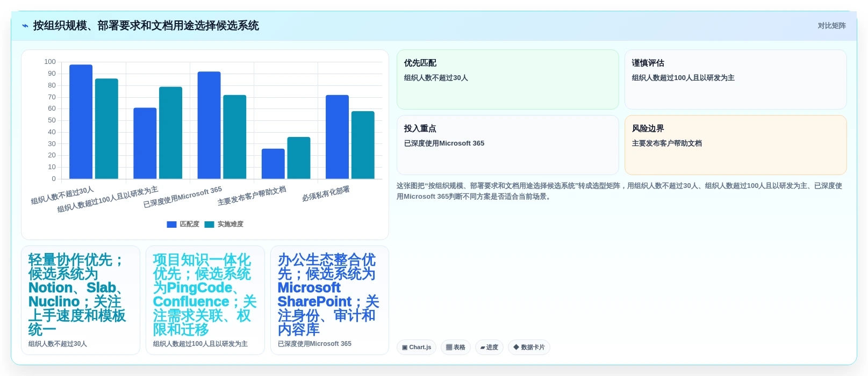Click 主要发布客户帮助文档 text in 风险边界 card
The width and height of the screenshot is (868, 376).
coord(667,143)
